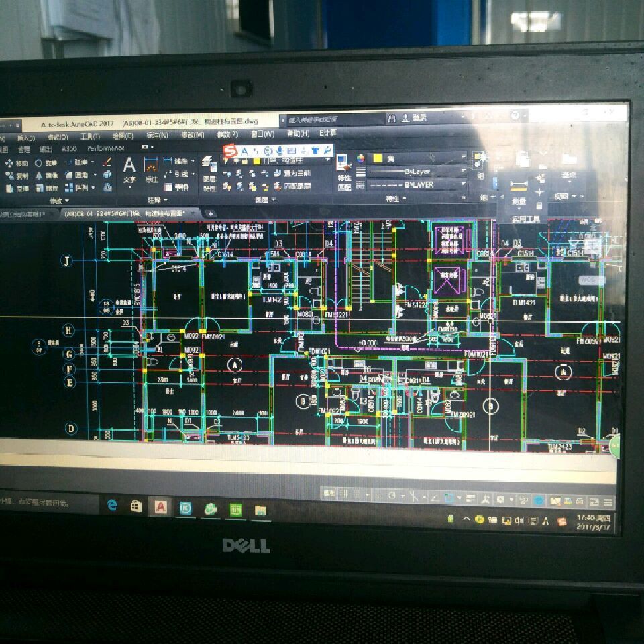Image resolution: width=644 pixels, height=644 pixels.
Task: Click the yellow object color swatch
Action: pyautogui.click(x=378, y=158)
